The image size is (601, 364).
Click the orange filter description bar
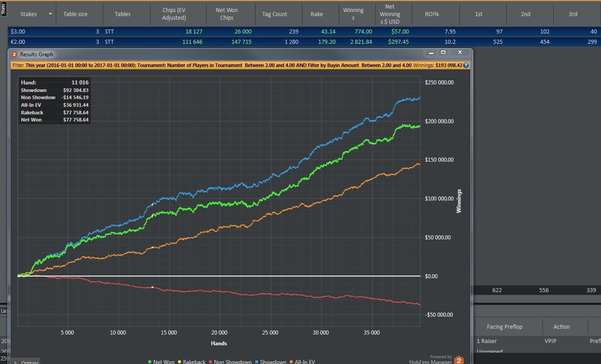[x=240, y=65]
